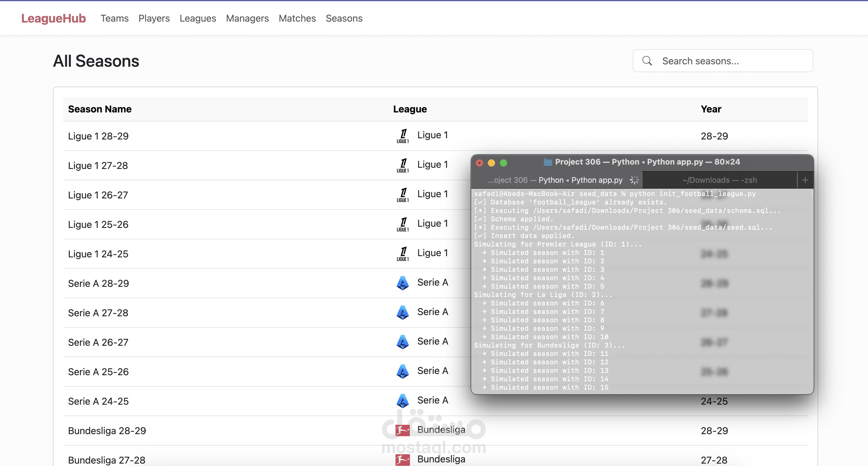The image size is (868, 466).
Task: Switch to the ~/Downloads zsh terminal tab
Action: tap(719, 180)
